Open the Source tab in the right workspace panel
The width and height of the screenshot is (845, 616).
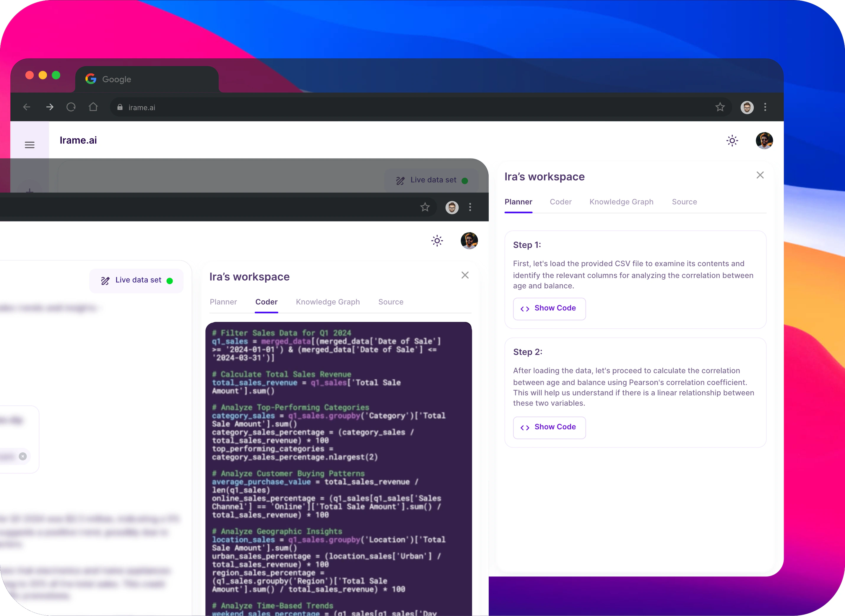684,202
